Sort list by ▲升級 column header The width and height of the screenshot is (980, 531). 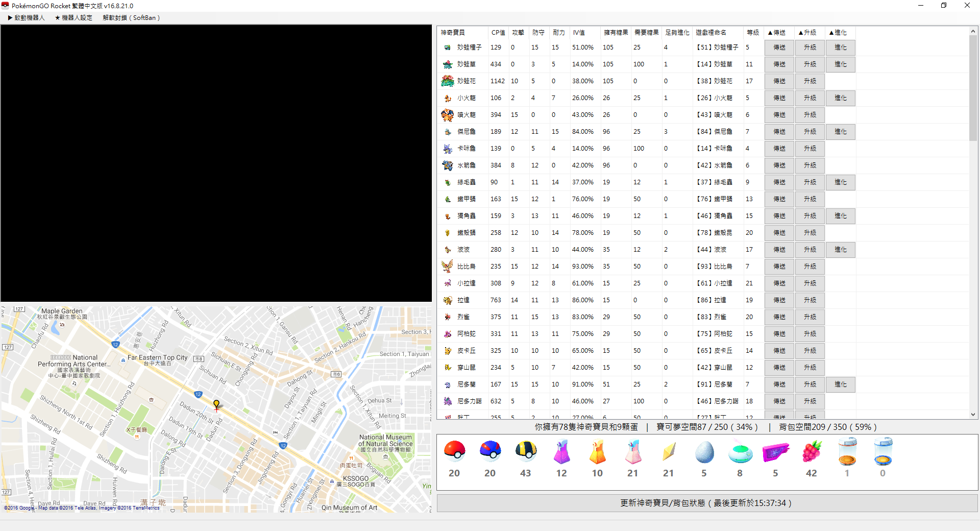(807, 33)
